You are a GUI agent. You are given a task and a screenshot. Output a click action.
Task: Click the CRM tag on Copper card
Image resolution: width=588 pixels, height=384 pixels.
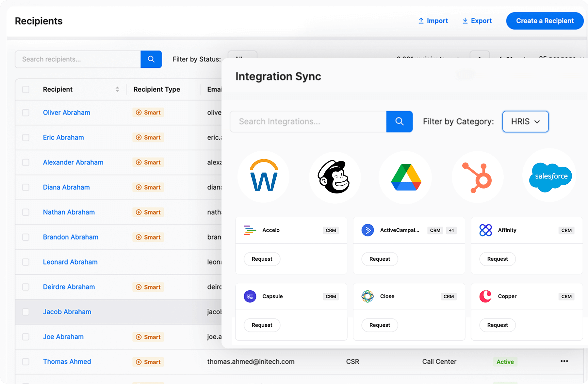coord(566,297)
